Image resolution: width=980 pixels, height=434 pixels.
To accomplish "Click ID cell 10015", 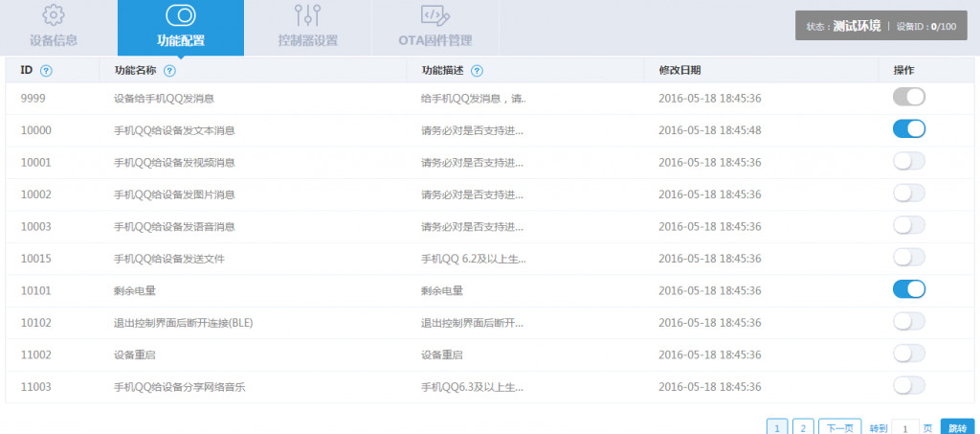I will coord(36,259).
